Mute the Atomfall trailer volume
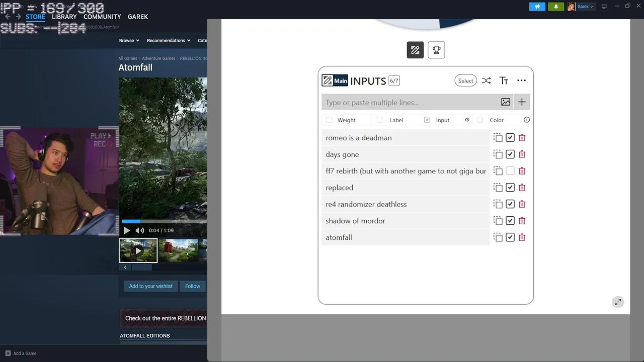 click(x=139, y=230)
